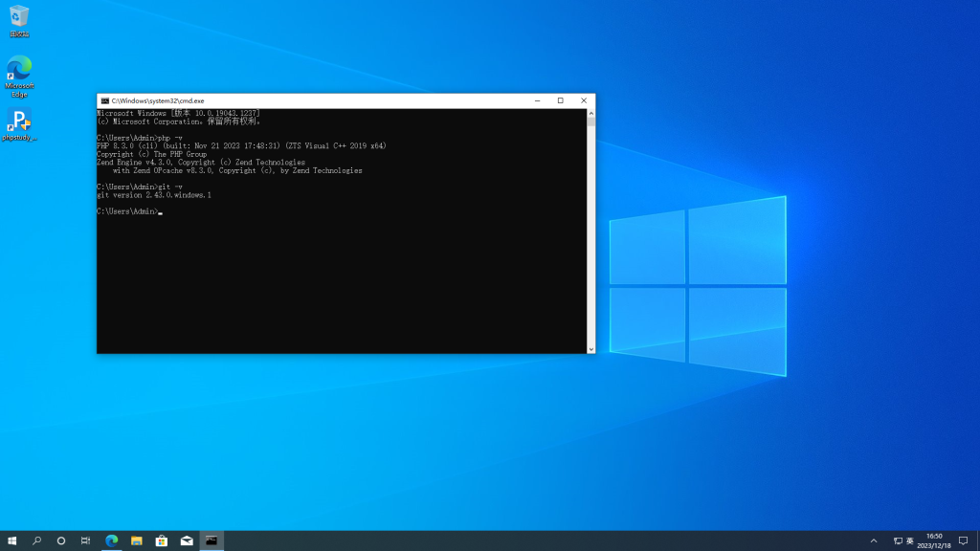Screen dimensions: 980x551
Task: Open the cmd.exe title bar system icon
Action: click(x=105, y=100)
